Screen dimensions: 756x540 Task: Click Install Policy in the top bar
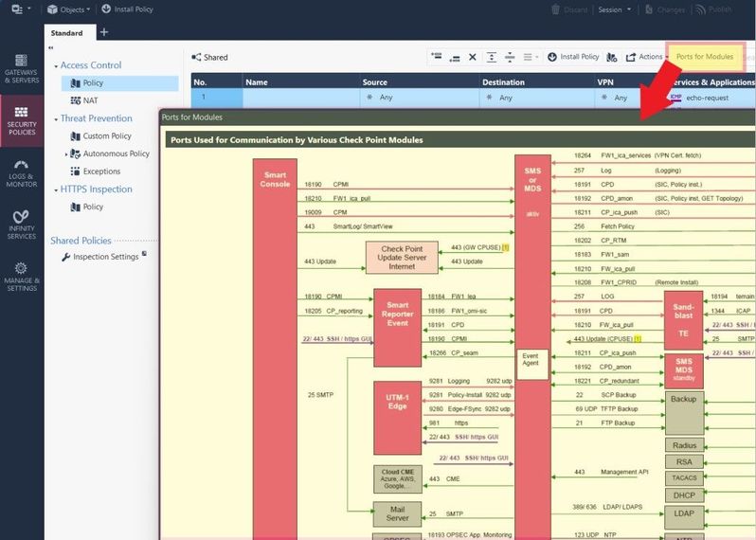point(127,9)
